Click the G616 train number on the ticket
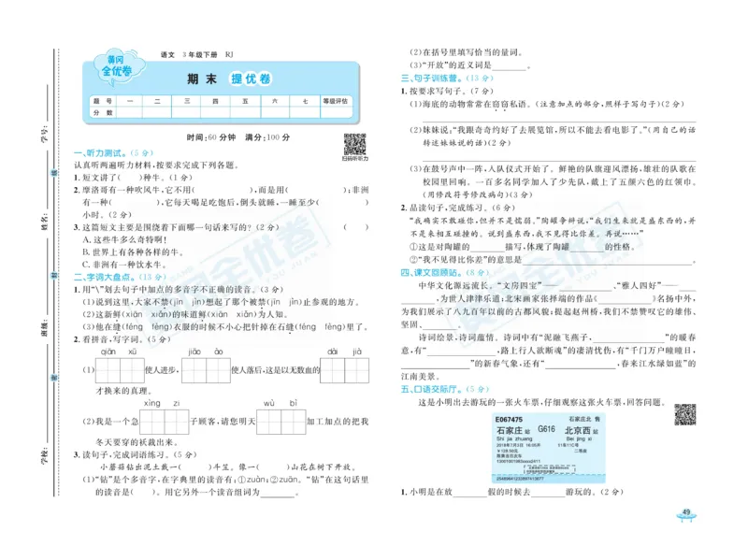Image resolution: width=748 pixels, height=560 pixels. [x=546, y=429]
